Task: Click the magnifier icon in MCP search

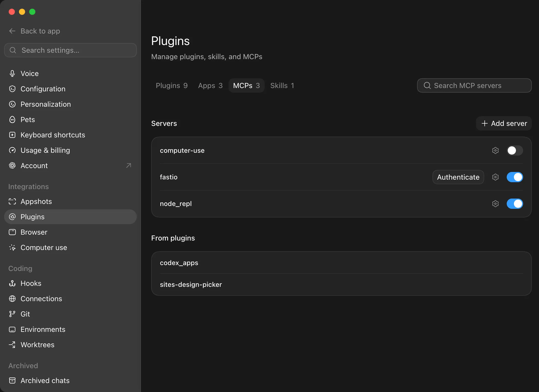Action: tap(427, 85)
